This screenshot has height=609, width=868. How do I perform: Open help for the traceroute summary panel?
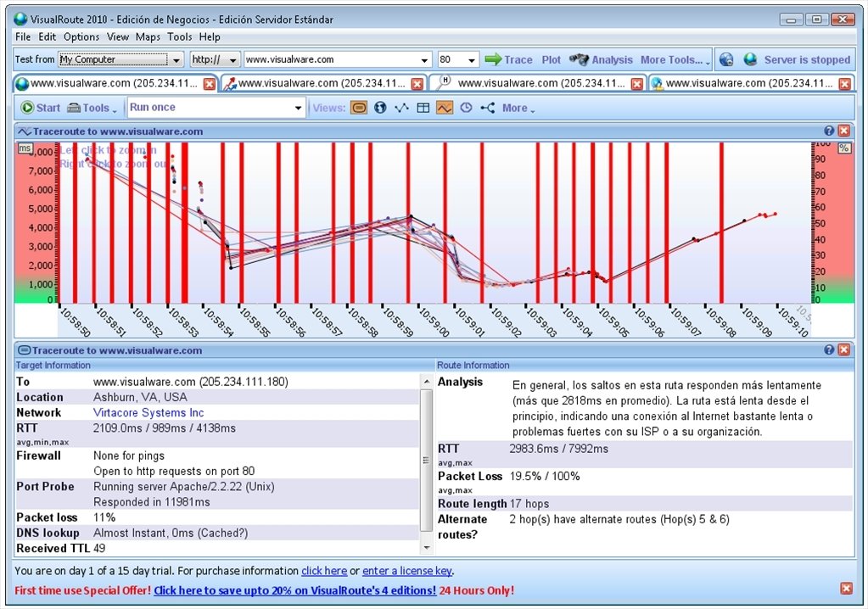coord(829,349)
